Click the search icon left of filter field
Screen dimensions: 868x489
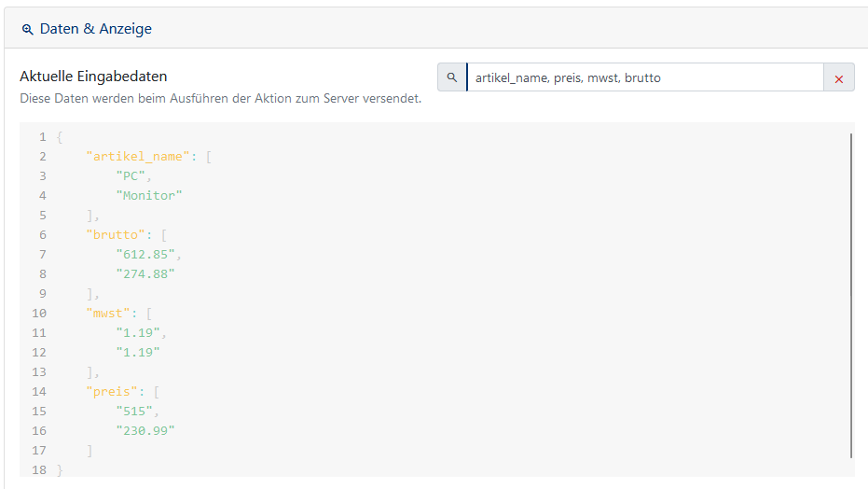point(452,77)
